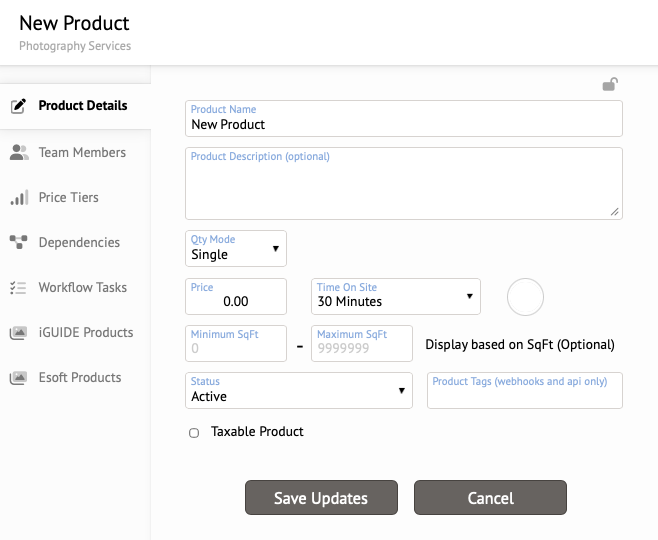Click the Product Details pencil icon
This screenshot has width=658, height=540.
[18, 106]
